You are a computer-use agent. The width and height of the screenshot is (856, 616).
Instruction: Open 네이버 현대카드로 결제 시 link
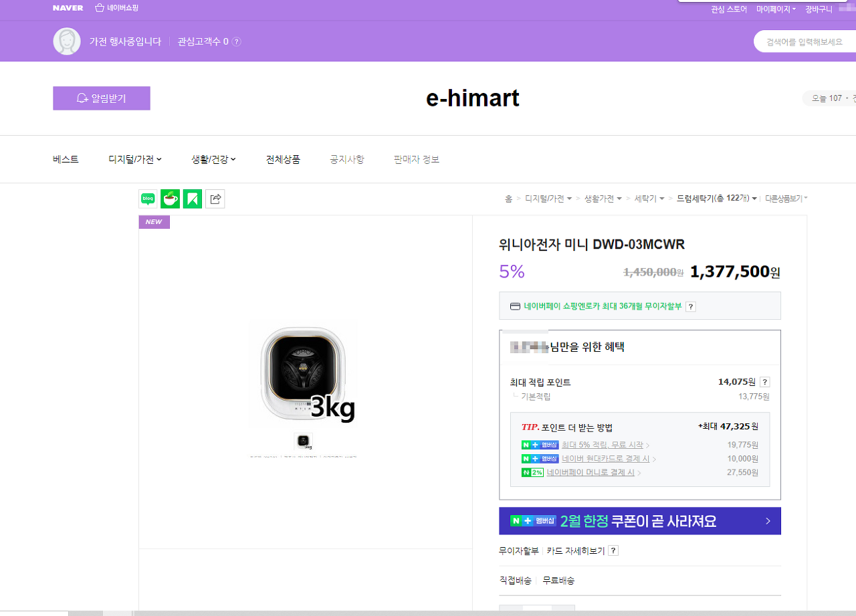pyautogui.click(x=606, y=459)
